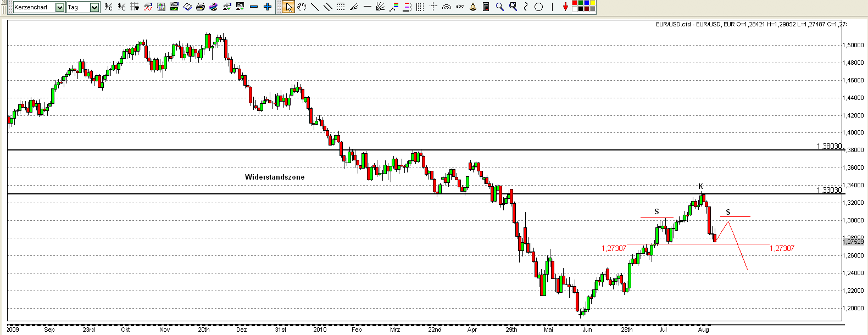
Task: Select the arcs drawing tool
Action: coord(446,7)
